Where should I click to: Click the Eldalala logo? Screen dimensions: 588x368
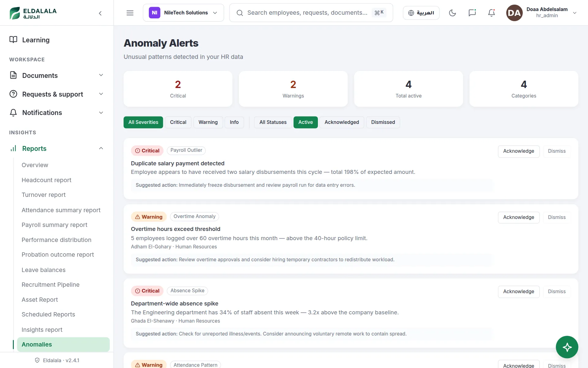33,13
